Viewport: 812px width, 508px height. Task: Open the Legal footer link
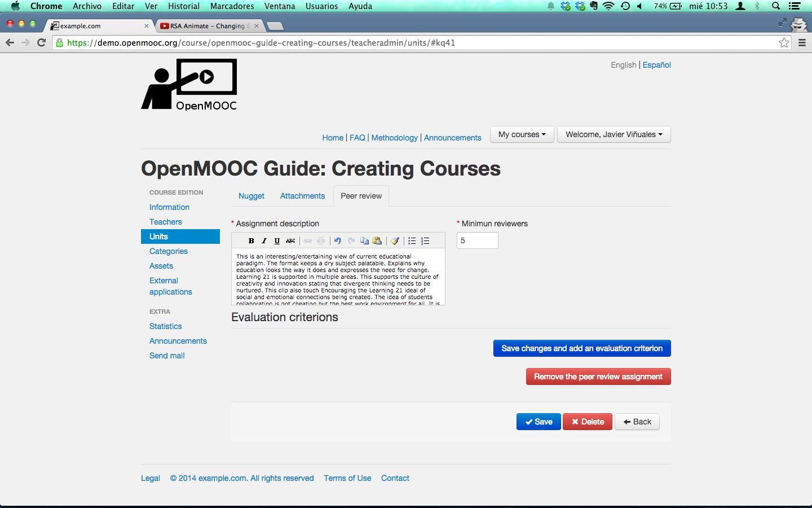tap(151, 478)
